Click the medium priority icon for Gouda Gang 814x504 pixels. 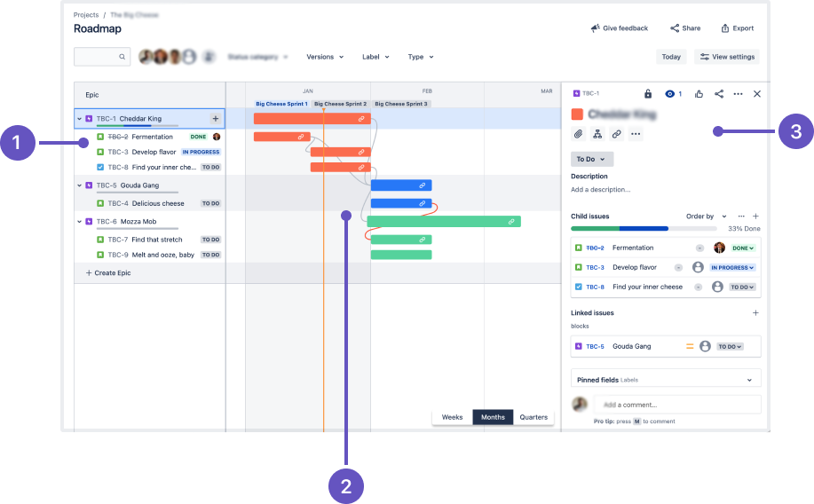click(x=690, y=347)
